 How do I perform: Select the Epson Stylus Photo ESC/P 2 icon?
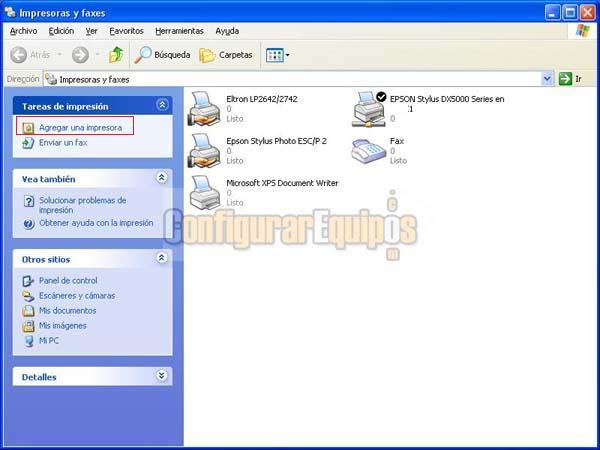[204, 151]
